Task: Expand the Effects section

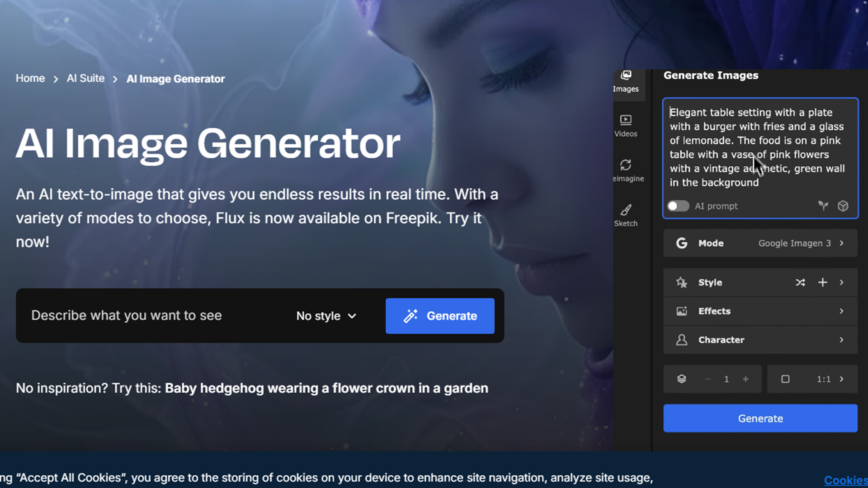Action: pos(760,311)
